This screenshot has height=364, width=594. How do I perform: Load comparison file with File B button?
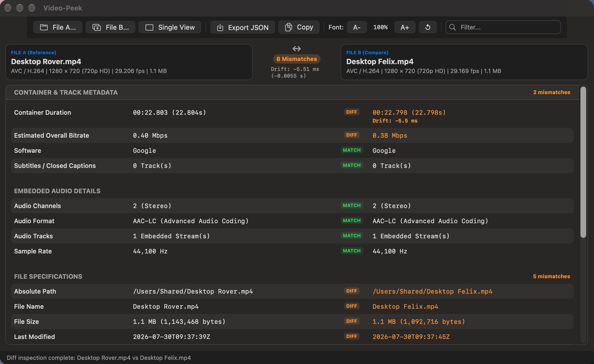110,27
